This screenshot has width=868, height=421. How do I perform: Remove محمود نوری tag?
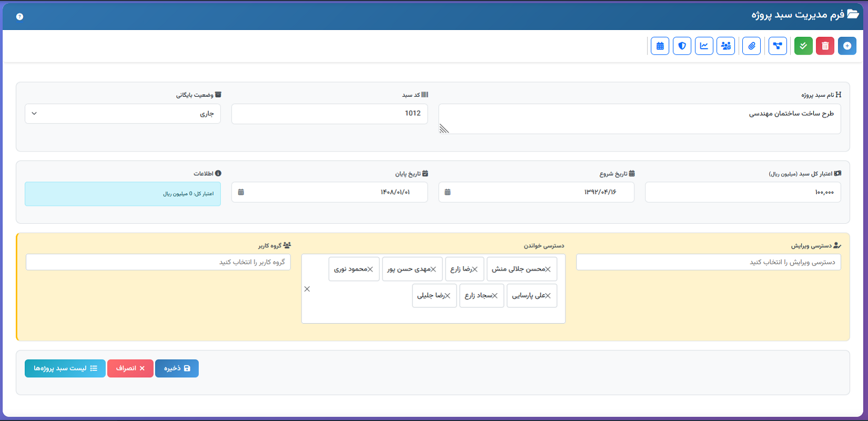(370, 269)
